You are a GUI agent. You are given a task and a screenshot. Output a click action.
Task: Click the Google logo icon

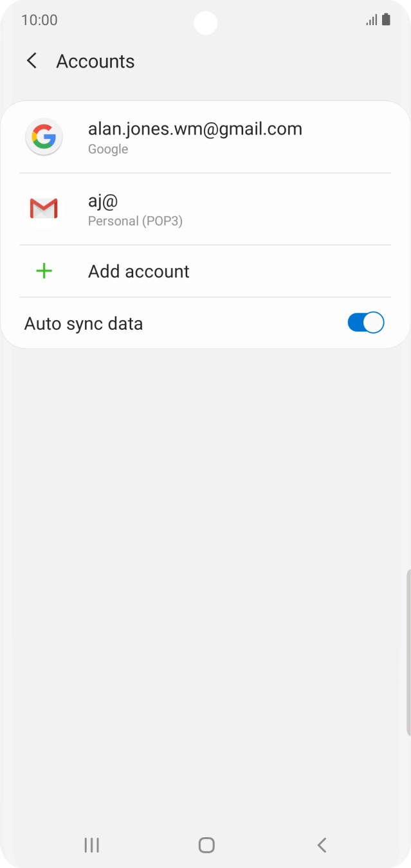tap(44, 137)
